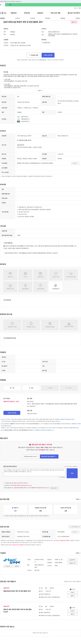Click the 건물 내부 경사로 icon
This screenshot has width=81, height=644.
pos(69,325)
